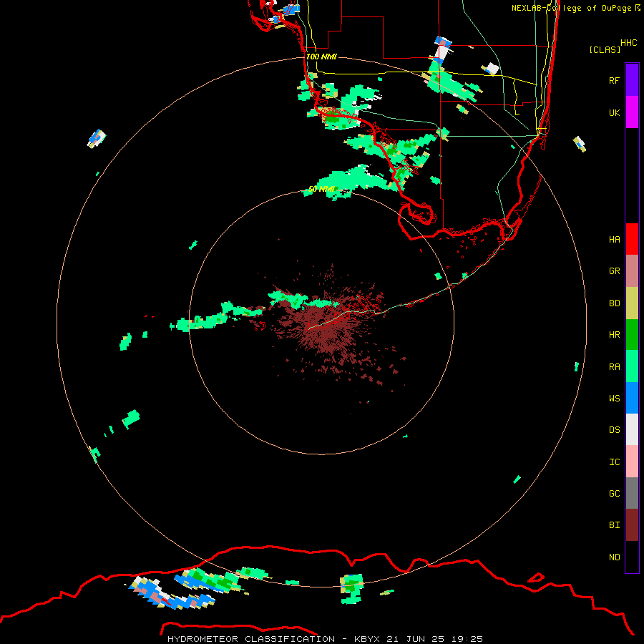
Task: Click the BI brown legend swatch
Action: tap(632, 525)
